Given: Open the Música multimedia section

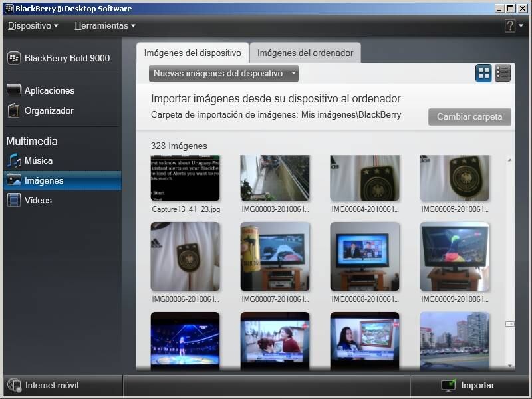Looking at the screenshot, I should pyautogui.click(x=38, y=160).
